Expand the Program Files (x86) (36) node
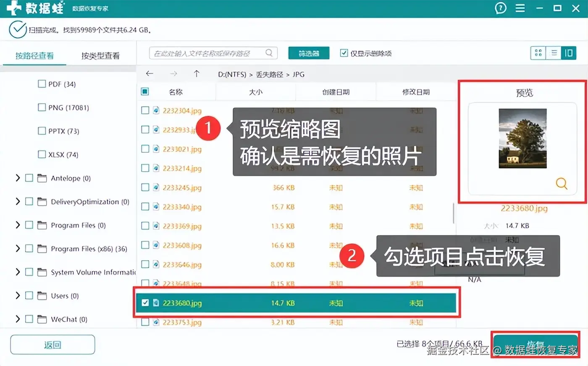588x366 pixels. 18,248
